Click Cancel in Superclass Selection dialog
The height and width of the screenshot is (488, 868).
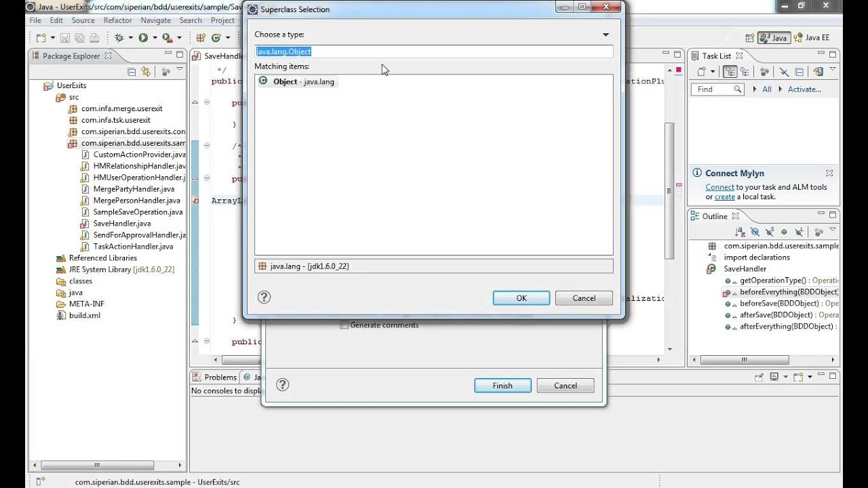pyautogui.click(x=584, y=298)
